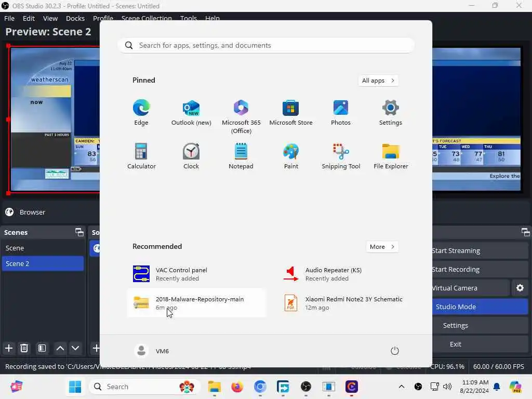Launch Notepad pinned app
This screenshot has height=399, width=532.
(x=241, y=156)
